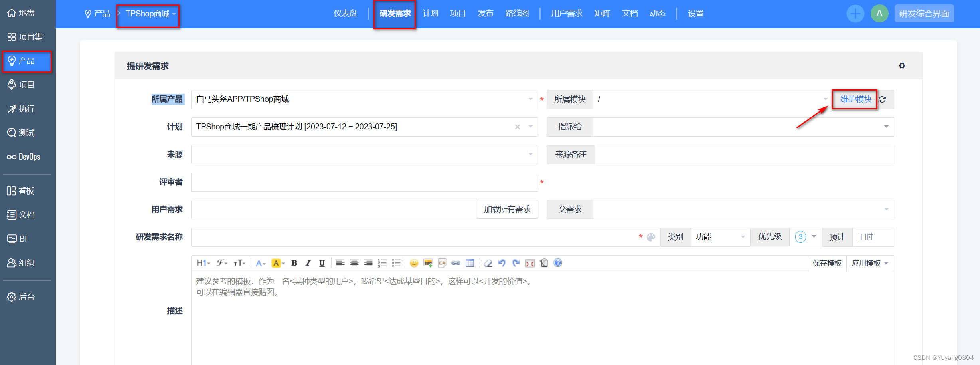Click the form settings gear icon
The image size is (980, 365).
[x=902, y=66]
